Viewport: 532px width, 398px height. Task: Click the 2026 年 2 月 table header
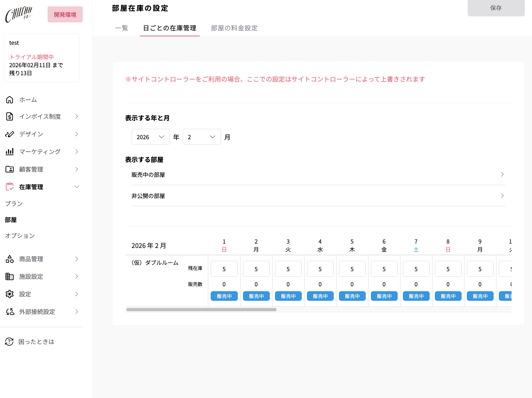click(149, 246)
